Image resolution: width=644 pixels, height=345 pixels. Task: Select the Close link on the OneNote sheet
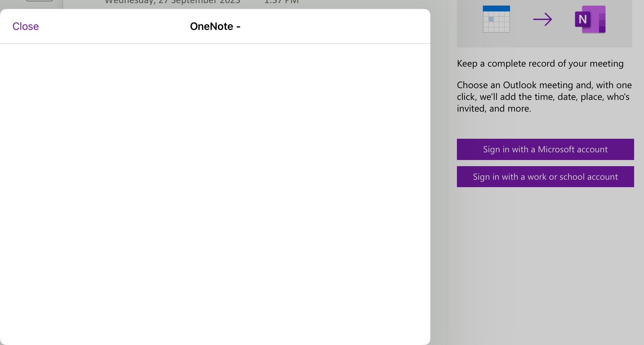pyautogui.click(x=25, y=26)
